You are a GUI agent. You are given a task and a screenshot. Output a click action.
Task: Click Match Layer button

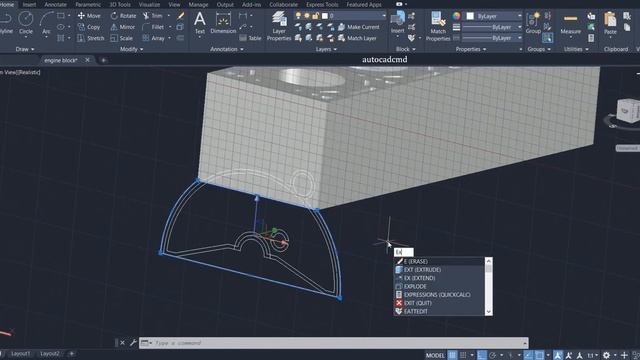click(357, 38)
